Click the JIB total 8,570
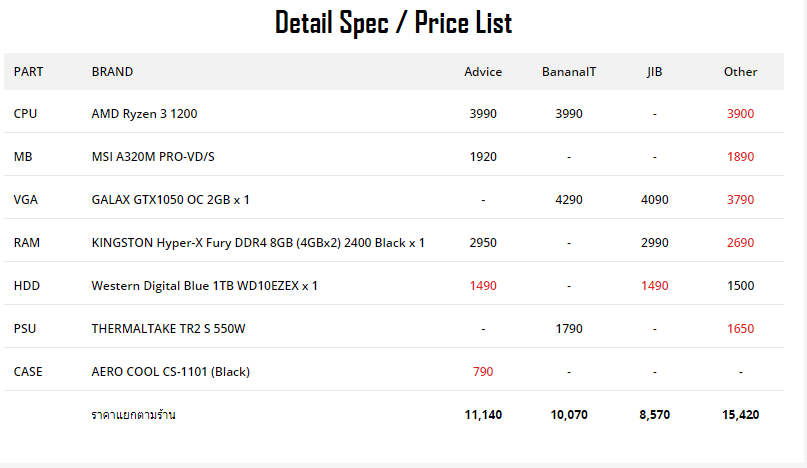Viewport: 807px width, 468px height. point(655,414)
